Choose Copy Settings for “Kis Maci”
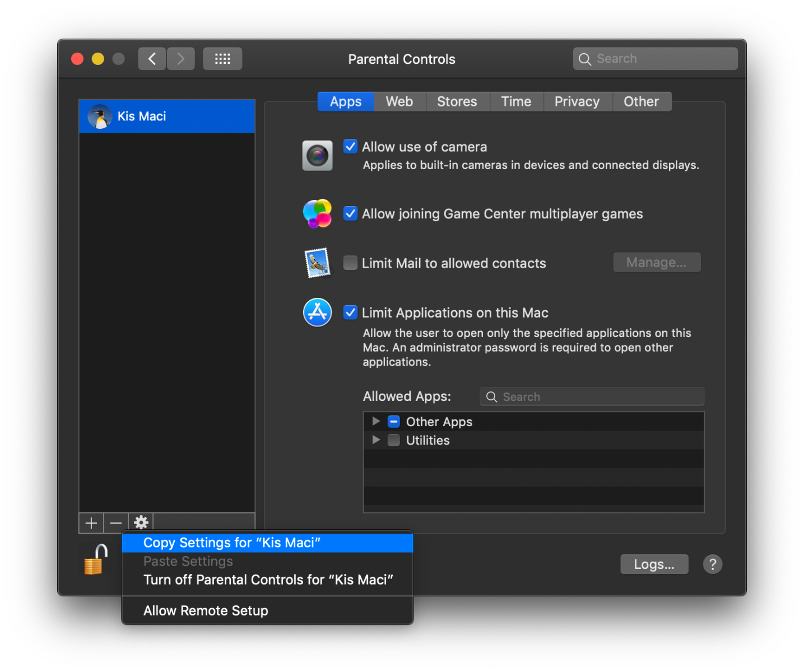804x672 pixels. click(x=267, y=543)
